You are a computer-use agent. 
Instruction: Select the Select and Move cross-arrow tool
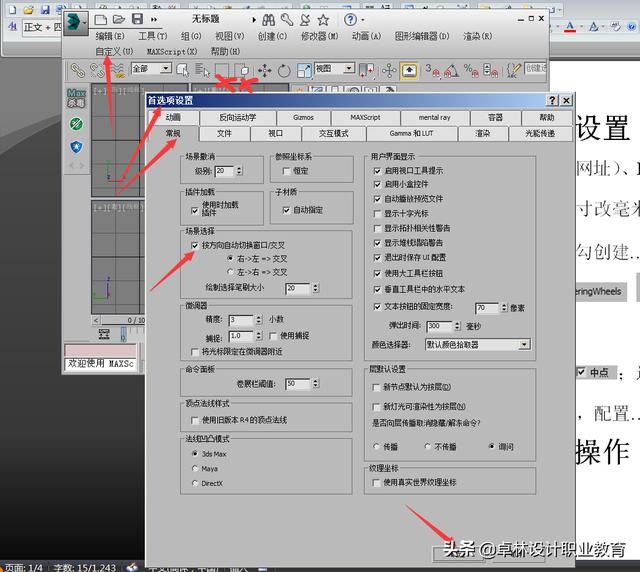[x=264, y=71]
